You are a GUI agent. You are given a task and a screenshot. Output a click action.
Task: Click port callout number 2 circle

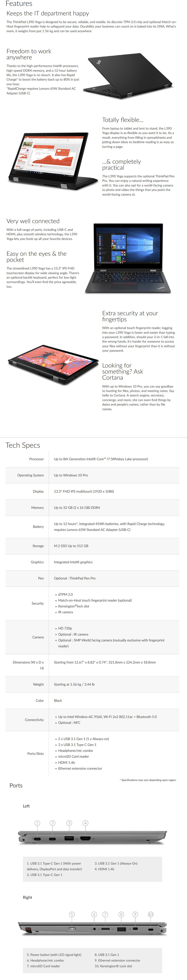(52, 823)
